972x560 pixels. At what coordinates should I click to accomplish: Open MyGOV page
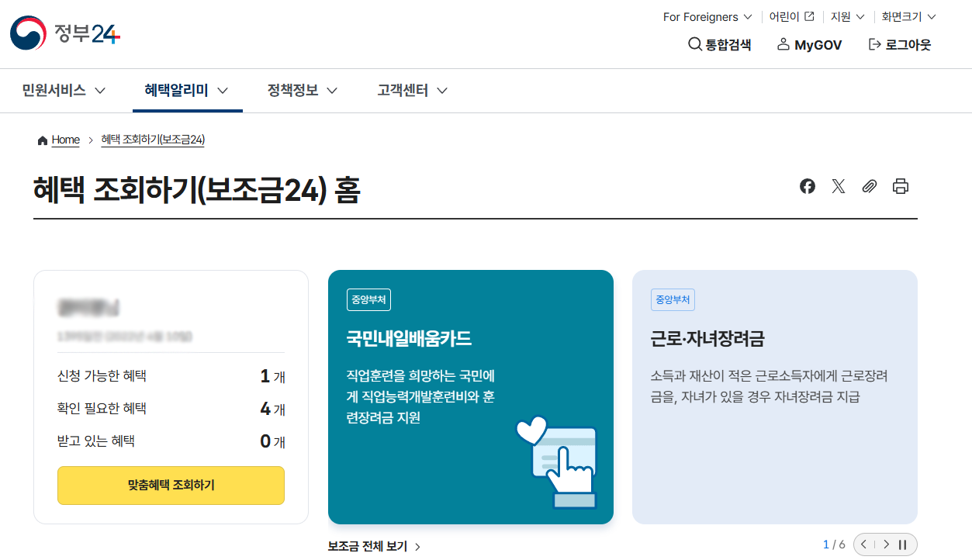[809, 45]
